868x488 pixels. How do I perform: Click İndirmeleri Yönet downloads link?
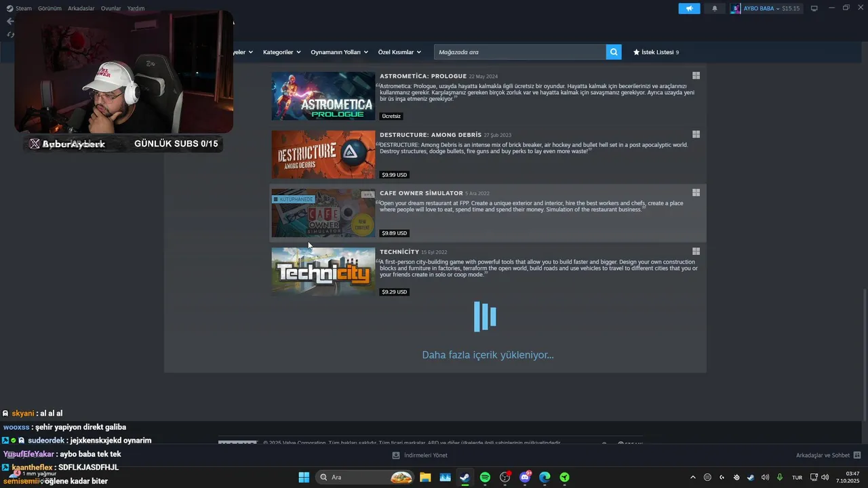point(426,455)
